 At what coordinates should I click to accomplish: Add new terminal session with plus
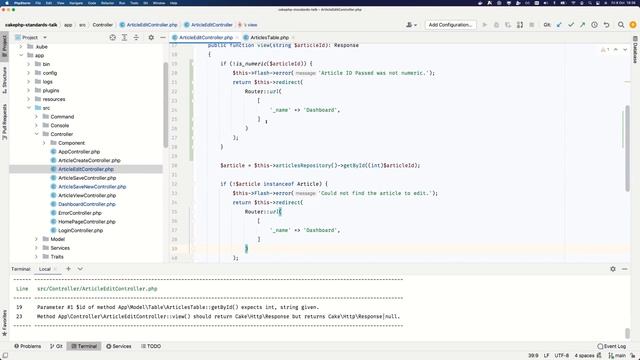tap(68, 269)
